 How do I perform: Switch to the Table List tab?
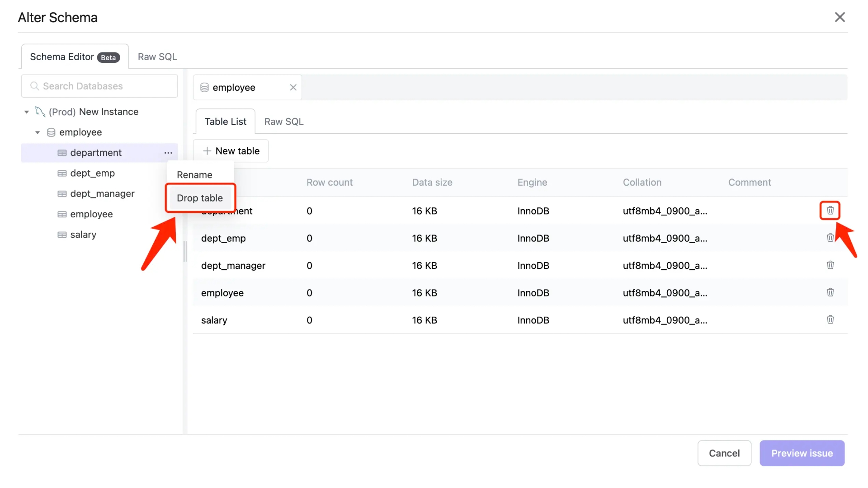tap(225, 122)
